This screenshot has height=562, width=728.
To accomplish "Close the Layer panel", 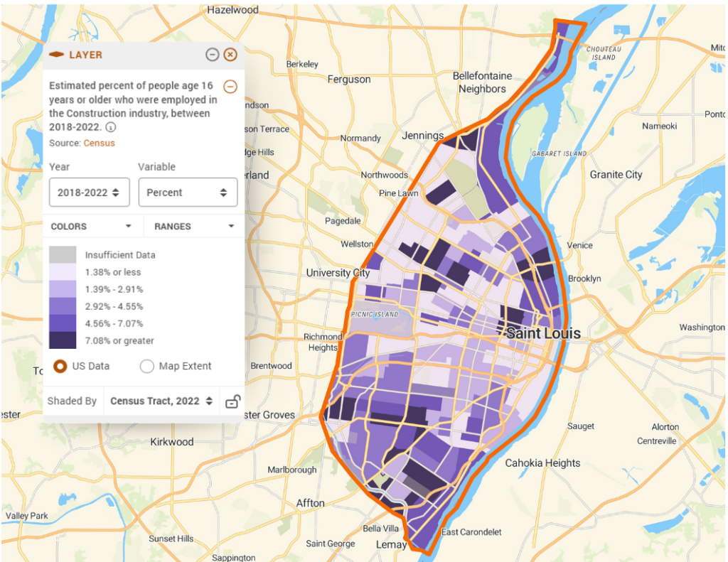I will (x=230, y=55).
